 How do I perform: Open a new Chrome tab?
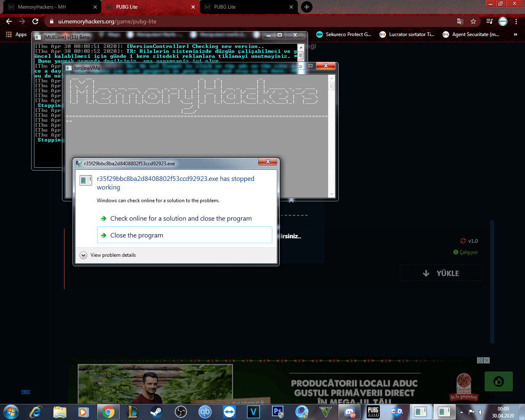click(x=307, y=7)
